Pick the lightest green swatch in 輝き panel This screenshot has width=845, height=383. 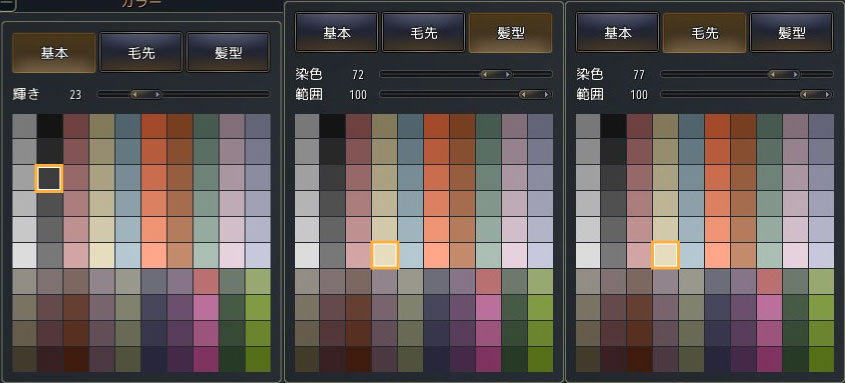pos(258,281)
